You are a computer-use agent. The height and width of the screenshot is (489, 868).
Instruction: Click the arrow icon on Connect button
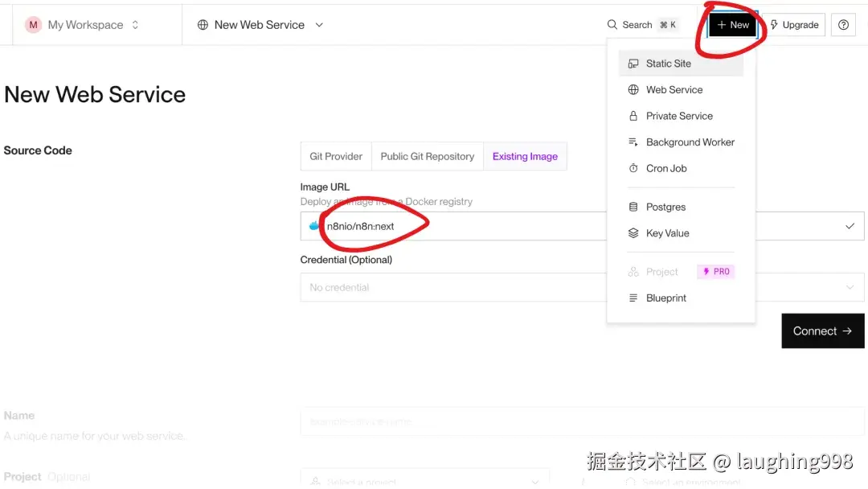[x=847, y=331]
